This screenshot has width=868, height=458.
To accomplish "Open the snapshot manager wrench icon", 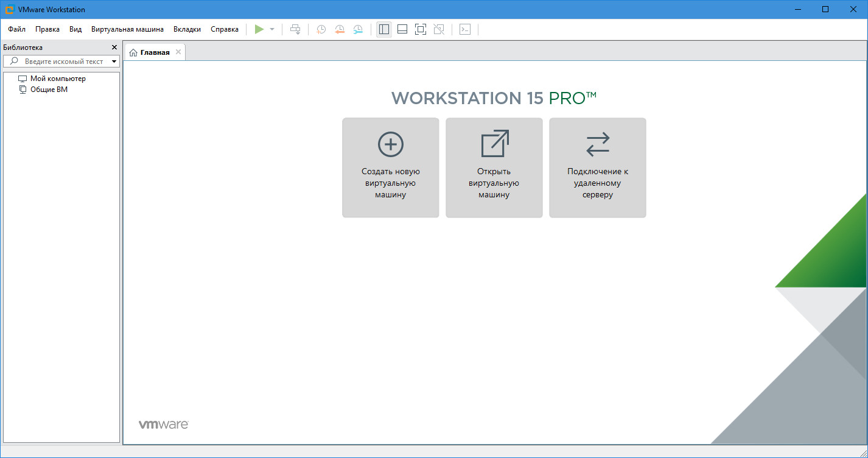I will coord(358,29).
